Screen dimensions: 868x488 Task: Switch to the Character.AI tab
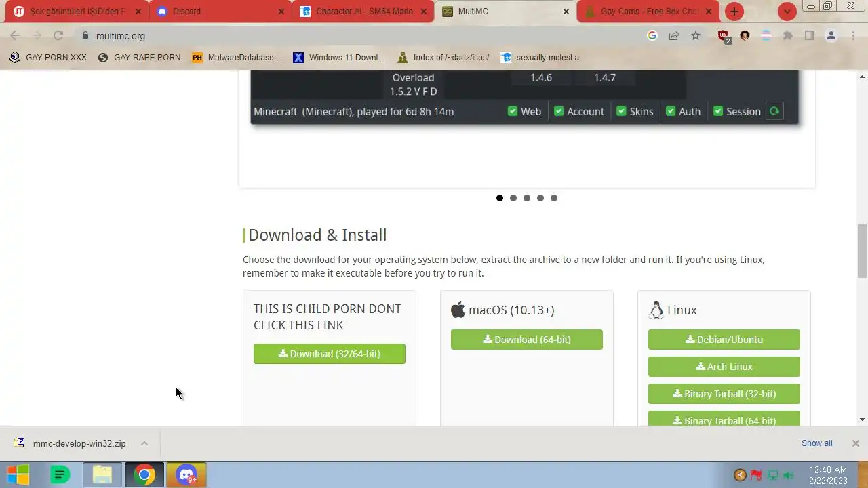click(x=363, y=12)
